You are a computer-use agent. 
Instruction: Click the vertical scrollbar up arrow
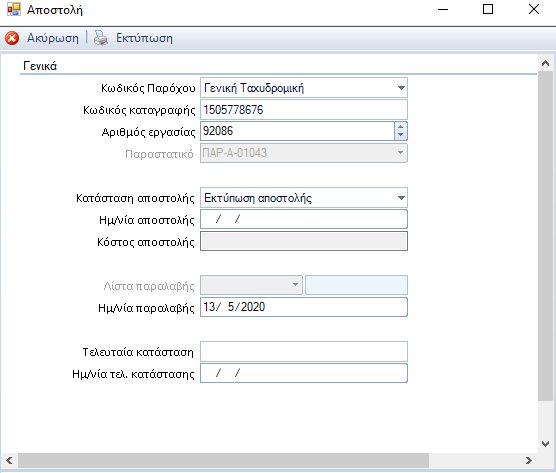(x=545, y=63)
